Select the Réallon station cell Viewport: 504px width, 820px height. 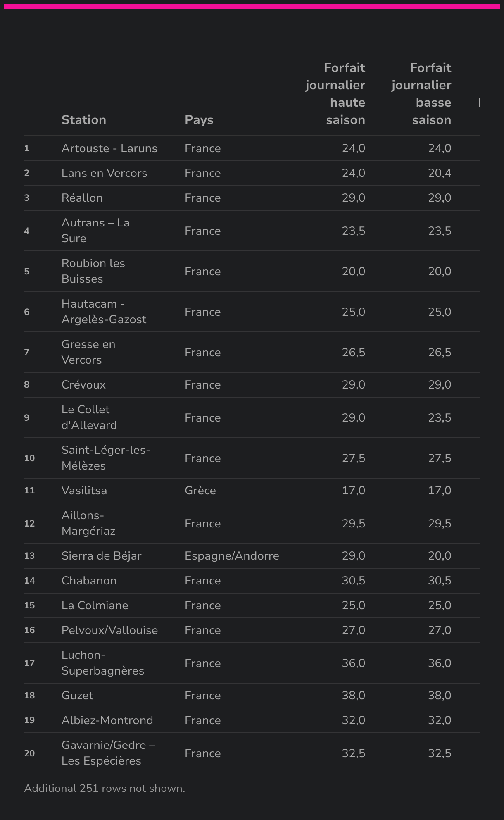82,198
